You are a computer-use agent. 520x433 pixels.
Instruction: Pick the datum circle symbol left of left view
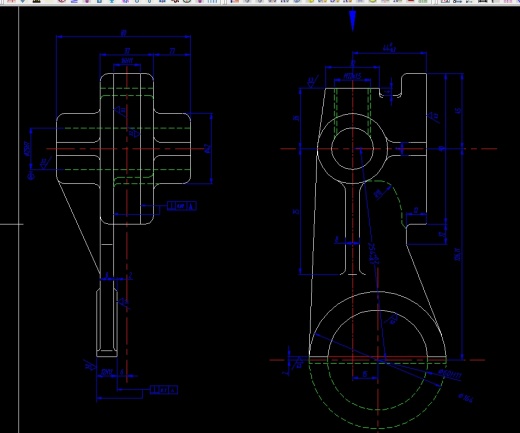(31, 176)
